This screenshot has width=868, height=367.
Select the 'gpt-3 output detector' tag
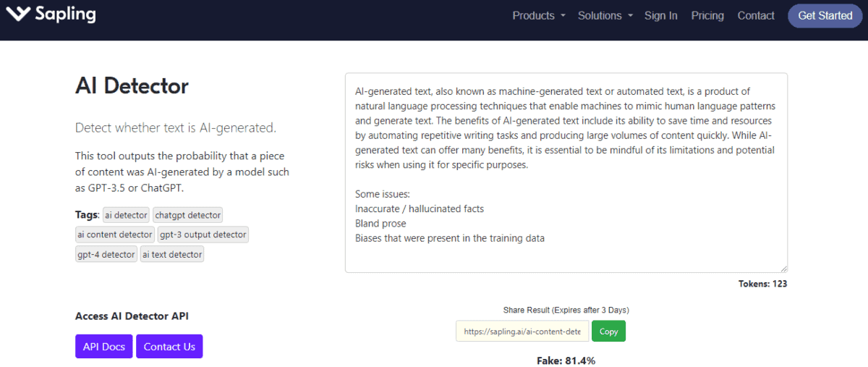pos(203,235)
